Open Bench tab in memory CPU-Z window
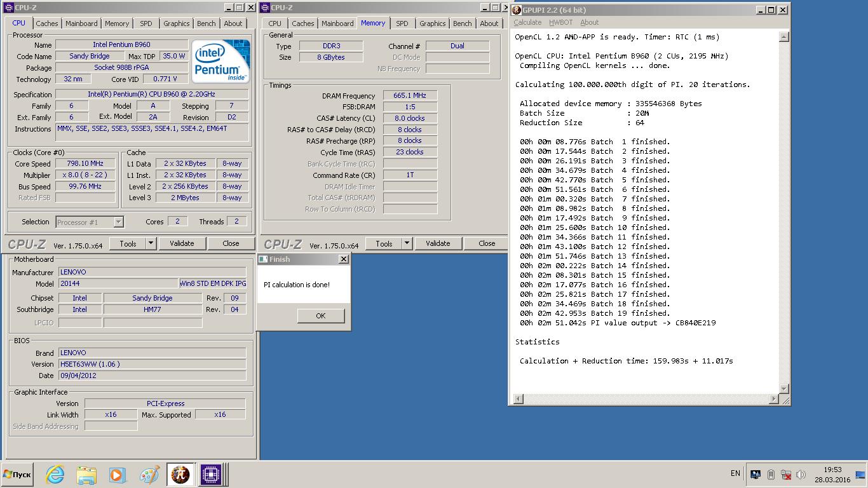The height and width of the screenshot is (488, 868). (x=462, y=24)
